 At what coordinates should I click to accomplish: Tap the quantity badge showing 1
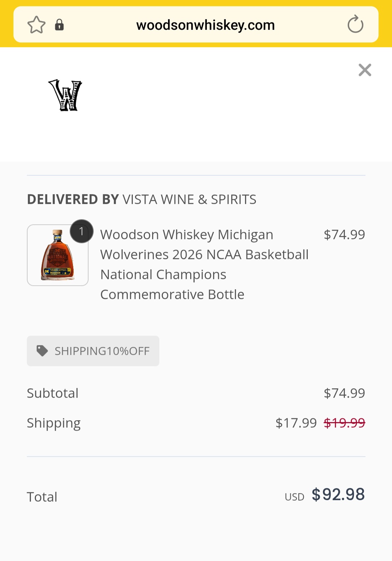pyautogui.click(x=81, y=231)
